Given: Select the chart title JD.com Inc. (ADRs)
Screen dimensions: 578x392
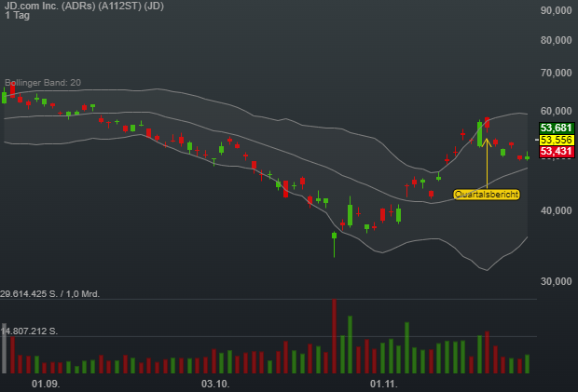Looking at the screenshot, I should [x=84, y=6].
